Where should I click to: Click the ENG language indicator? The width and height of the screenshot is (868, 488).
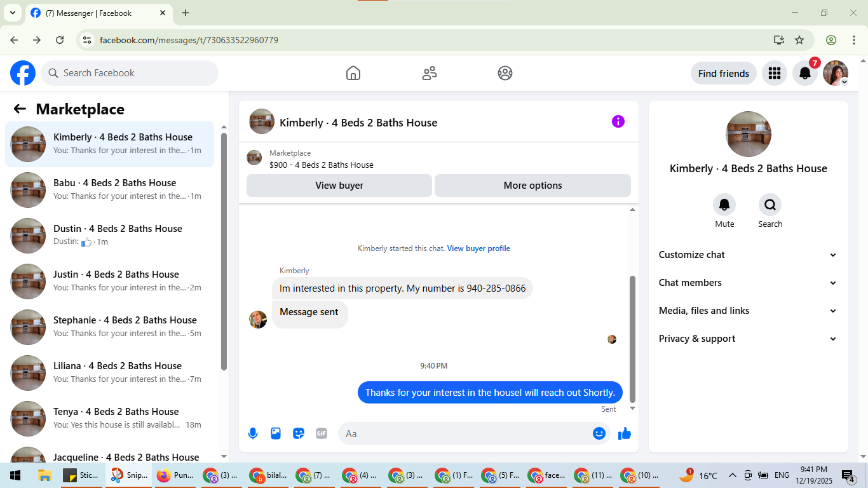coord(782,475)
